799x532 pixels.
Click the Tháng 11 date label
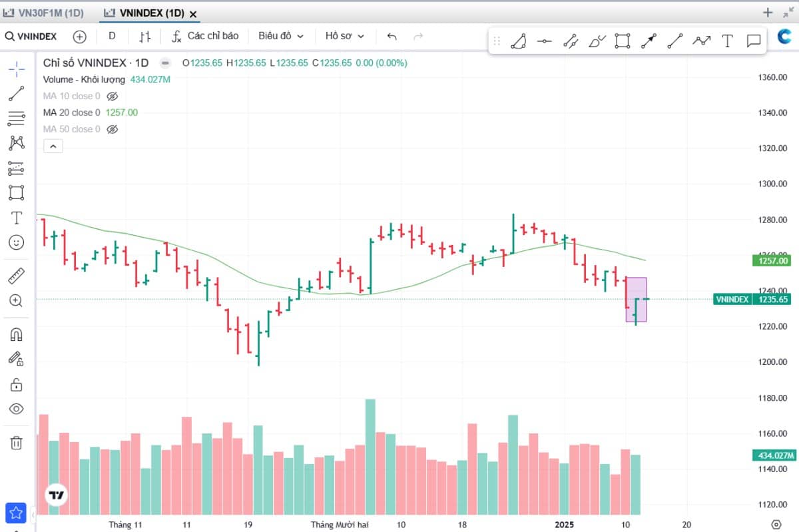(126, 525)
